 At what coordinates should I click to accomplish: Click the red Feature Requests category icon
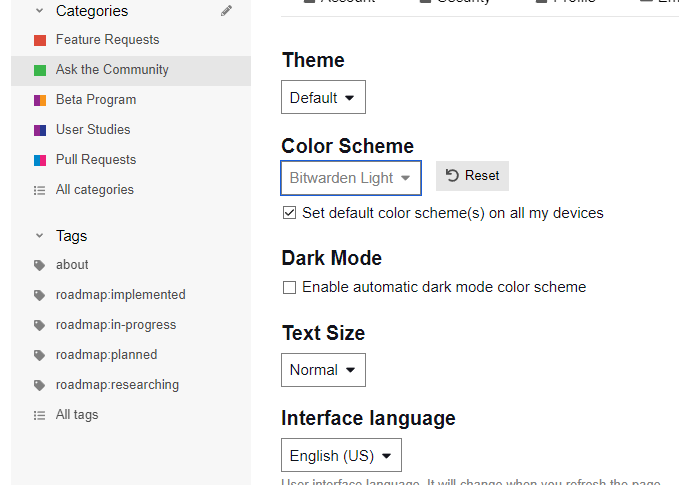coord(40,40)
